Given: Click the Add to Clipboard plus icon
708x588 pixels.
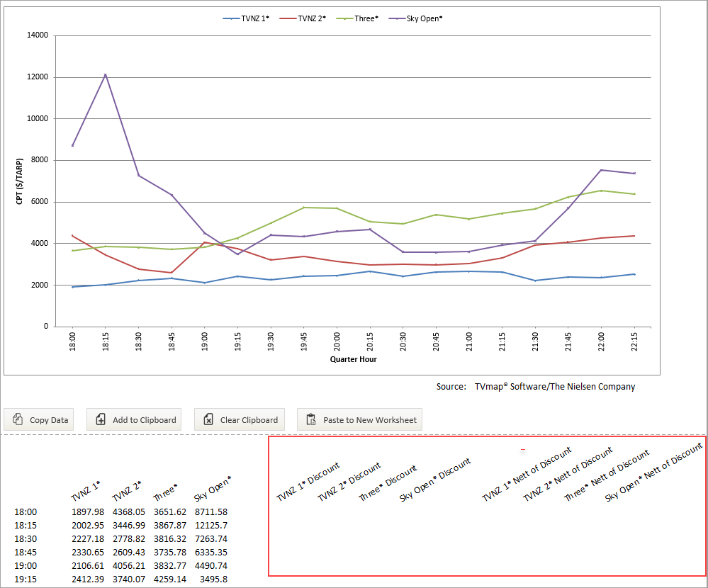Looking at the screenshot, I should (101, 419).
